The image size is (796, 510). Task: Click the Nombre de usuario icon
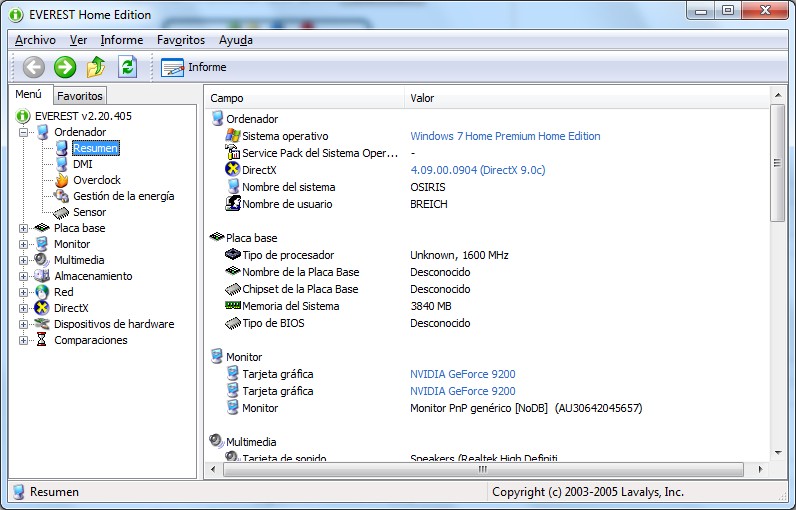pos(233,203)
